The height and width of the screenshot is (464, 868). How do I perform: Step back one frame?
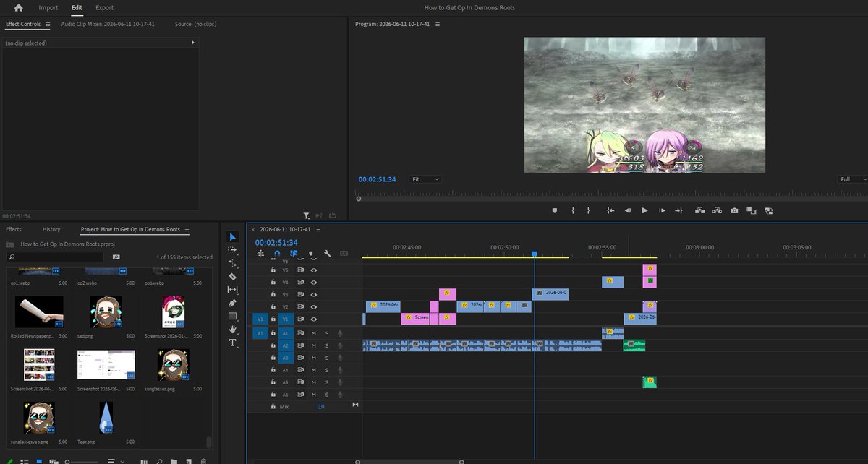click(x=628, y=210)
